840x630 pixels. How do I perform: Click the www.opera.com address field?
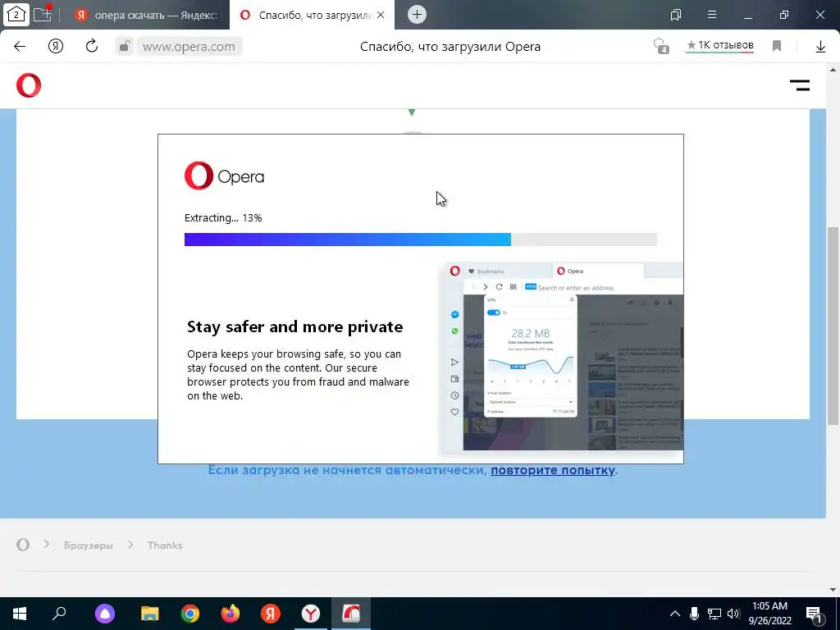coord(189,47)
